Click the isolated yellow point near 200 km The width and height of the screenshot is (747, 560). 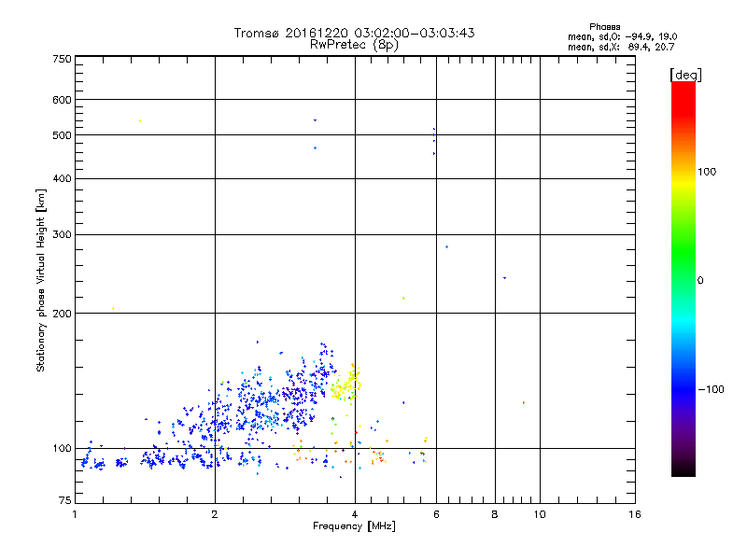pyautogui.click(x=113, y=309)
